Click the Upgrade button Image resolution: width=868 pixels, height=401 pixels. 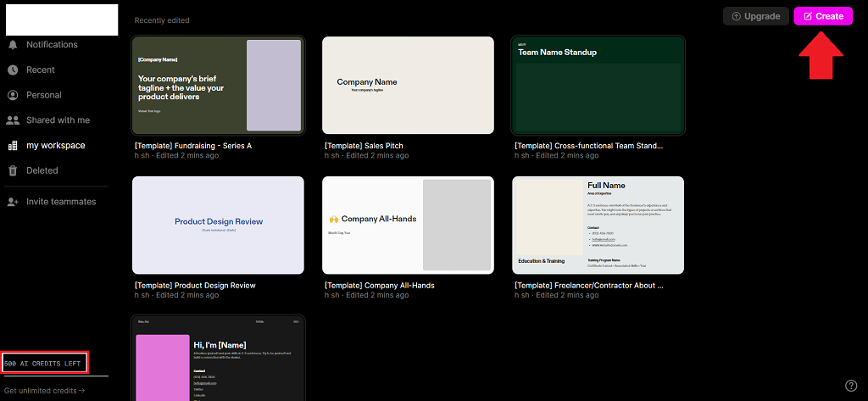755,16
